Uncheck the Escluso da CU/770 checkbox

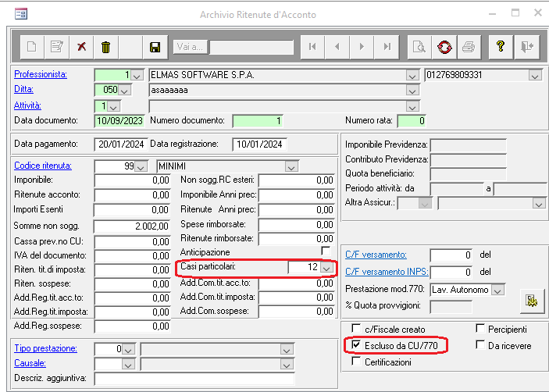tap(356, 344)
